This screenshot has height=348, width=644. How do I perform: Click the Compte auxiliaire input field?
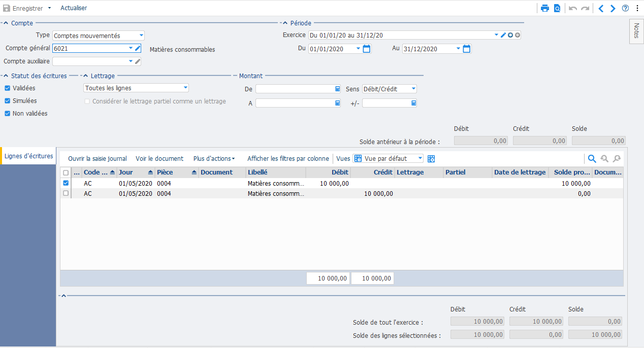click(x=91, y=61)
